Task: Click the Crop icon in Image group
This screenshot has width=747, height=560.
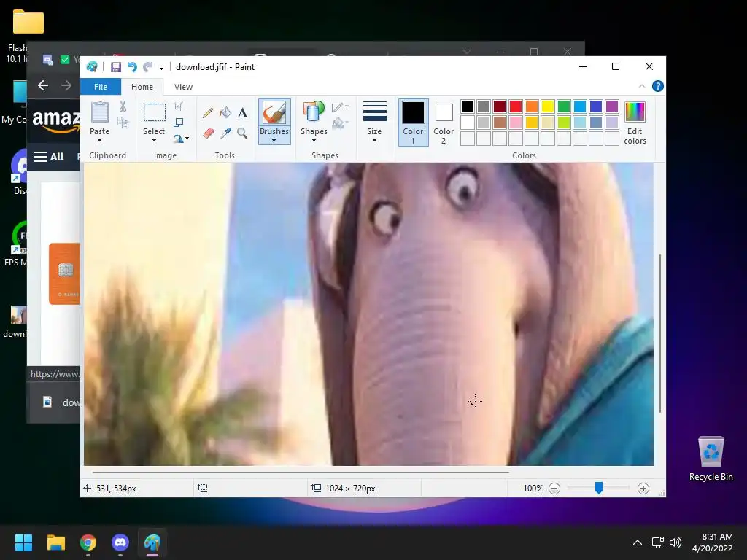Action: (x=178, y=106)
